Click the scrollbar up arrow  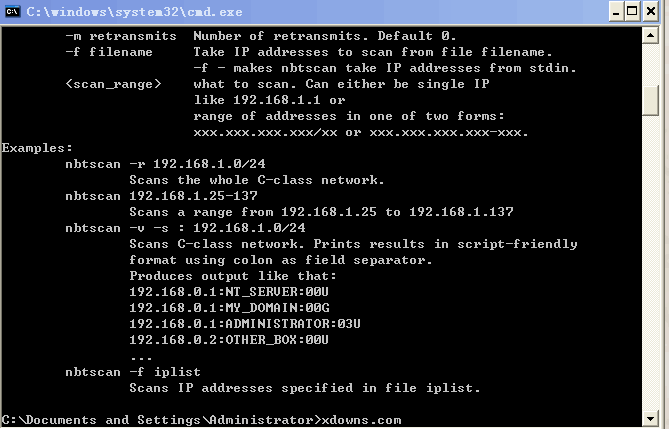(x=650, y=35)
